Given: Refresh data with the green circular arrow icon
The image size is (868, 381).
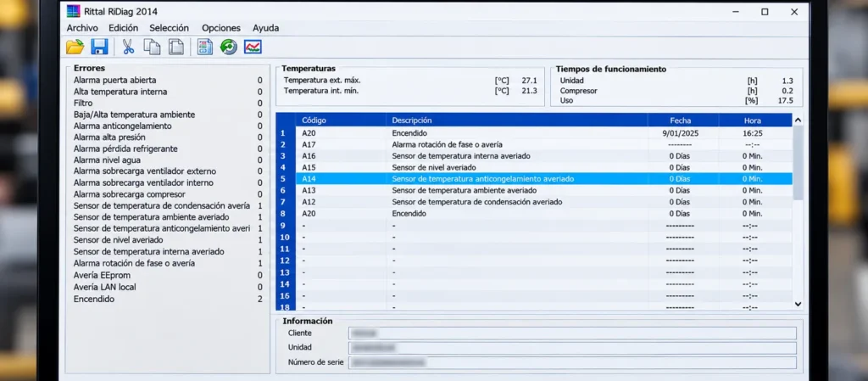Looking at the screenshot, I should point(229,47).
